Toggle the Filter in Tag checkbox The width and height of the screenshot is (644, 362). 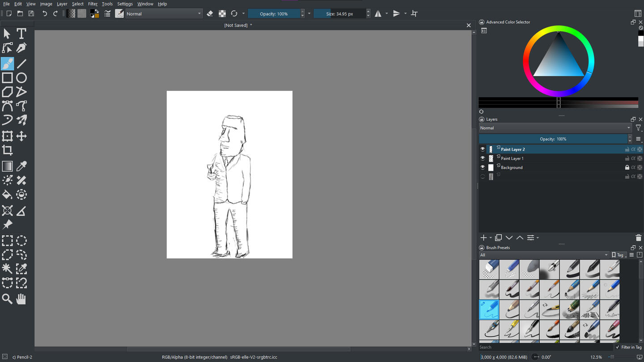point(618,347)
